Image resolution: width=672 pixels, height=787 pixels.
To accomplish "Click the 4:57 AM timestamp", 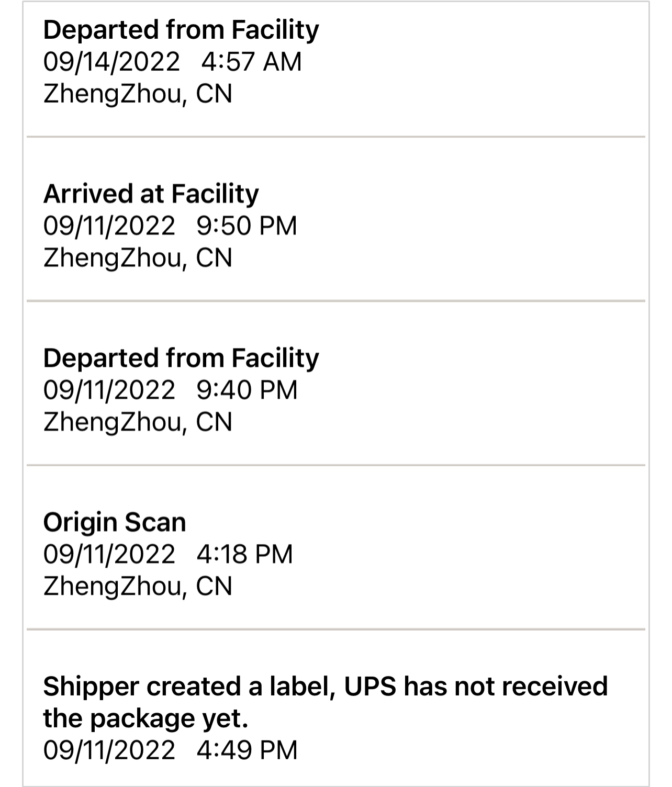I will tap(251, 62).
